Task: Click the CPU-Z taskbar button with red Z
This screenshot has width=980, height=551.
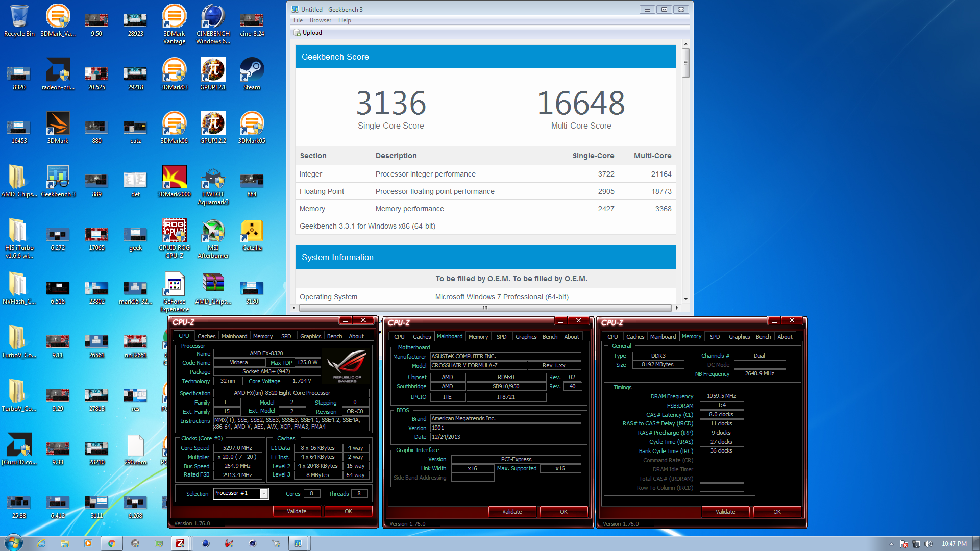Action: [180, 543]
